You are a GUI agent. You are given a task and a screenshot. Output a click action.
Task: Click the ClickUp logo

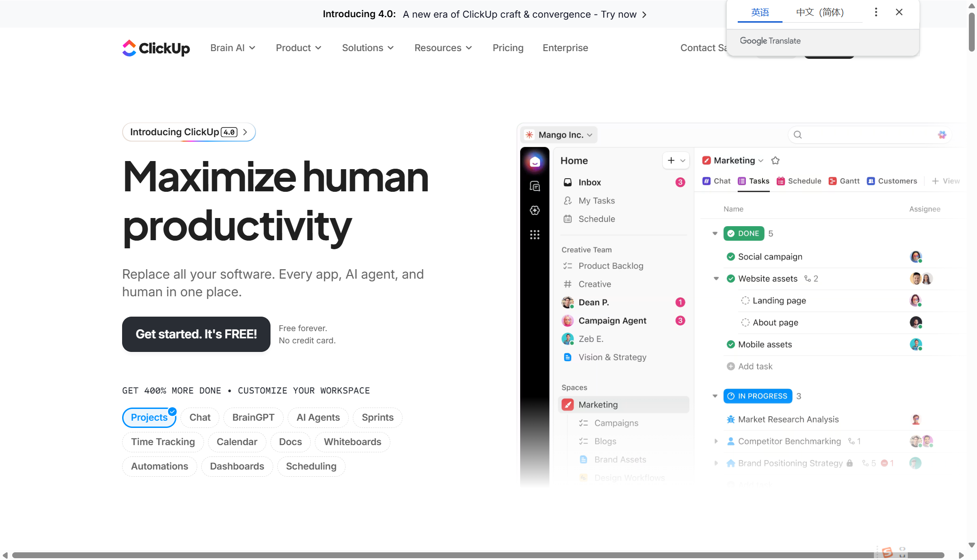156,48
